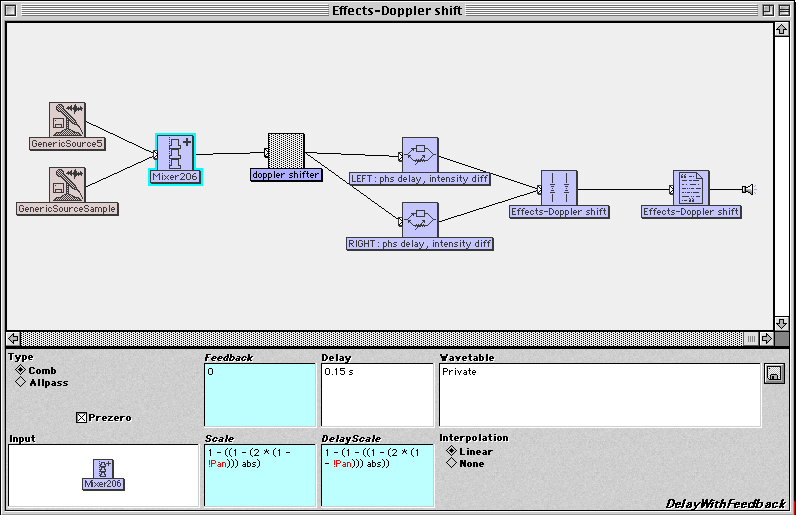The width and height of the screenshot is (796, 515).
Task: Click the Effects-Doppler shift channel joiner icon
Action: pos(559,188)
